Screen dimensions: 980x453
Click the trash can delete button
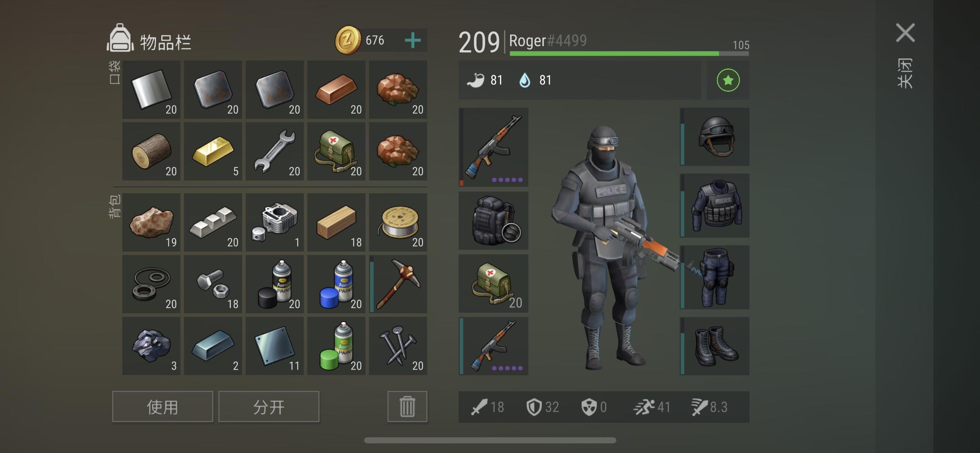pyautogui.click(x=407, y=407)
